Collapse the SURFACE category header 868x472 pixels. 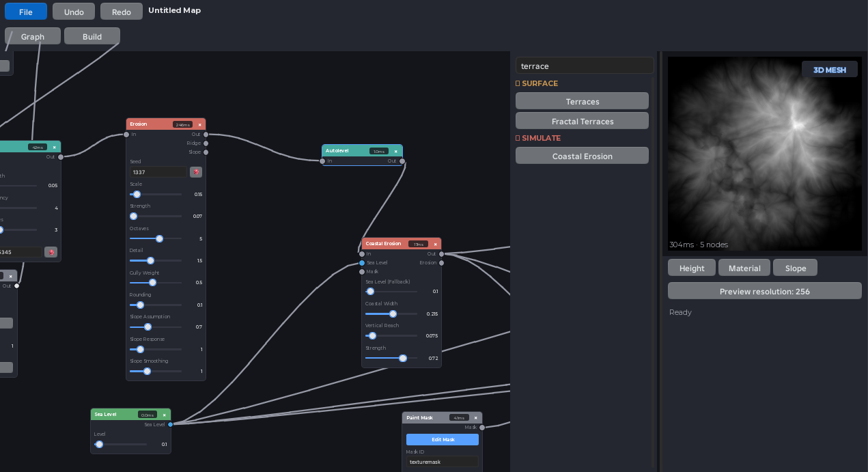(x=537, y=83)
